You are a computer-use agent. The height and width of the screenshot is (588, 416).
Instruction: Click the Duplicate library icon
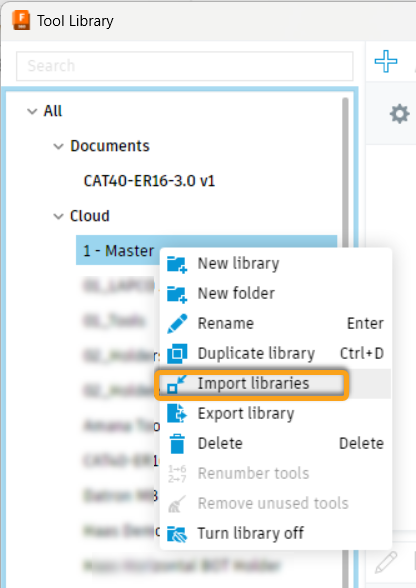(177, 354)
